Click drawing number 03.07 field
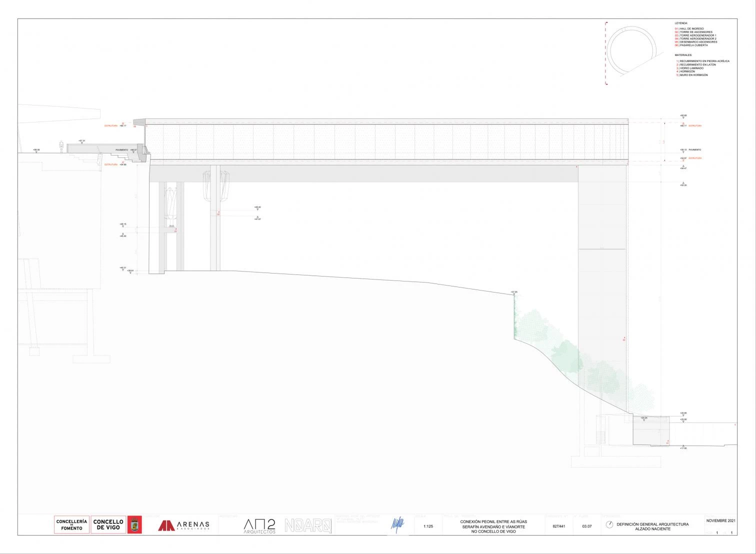The width and height of the screenshot is (756, 554). (586, 526)
